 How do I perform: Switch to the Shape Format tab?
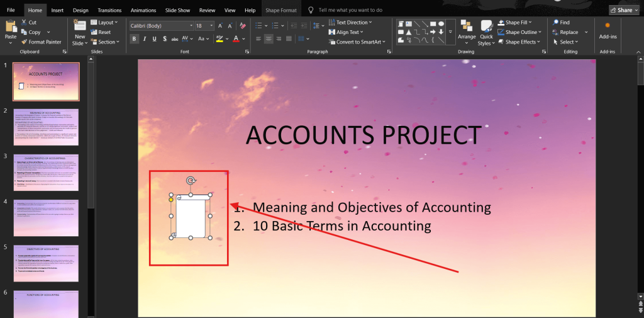pos(281,10)
